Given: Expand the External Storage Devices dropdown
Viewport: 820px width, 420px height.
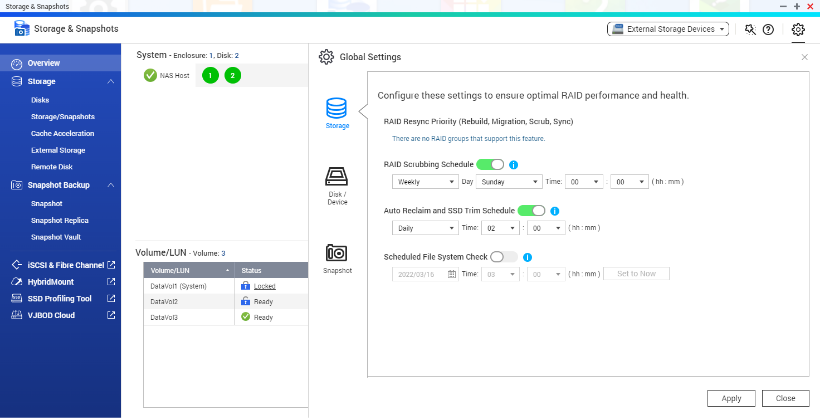Looking at the screenshot, I should tap(668, 30).
